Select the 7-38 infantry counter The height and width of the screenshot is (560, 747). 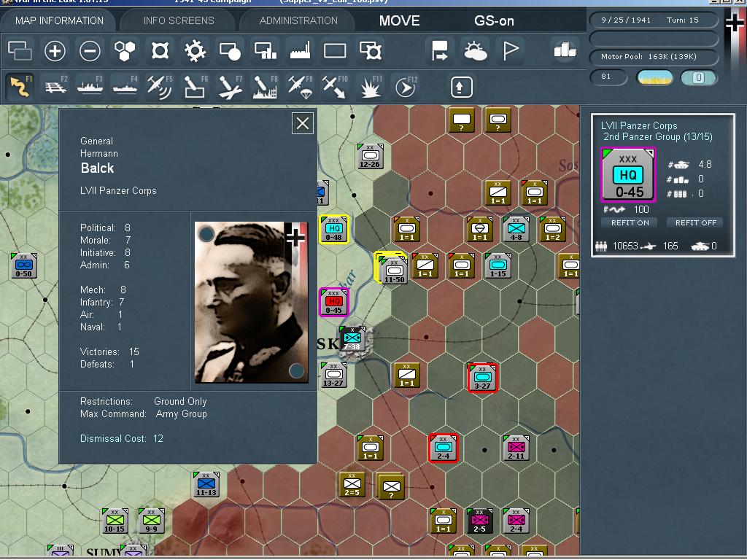352,338
